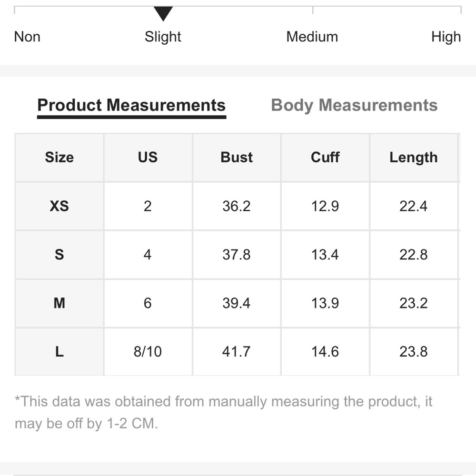Image resolution: width=476 pixels, height=476 pixels.
Task: Choose the "Medium" stretch level label
Action: click(312, 37)
